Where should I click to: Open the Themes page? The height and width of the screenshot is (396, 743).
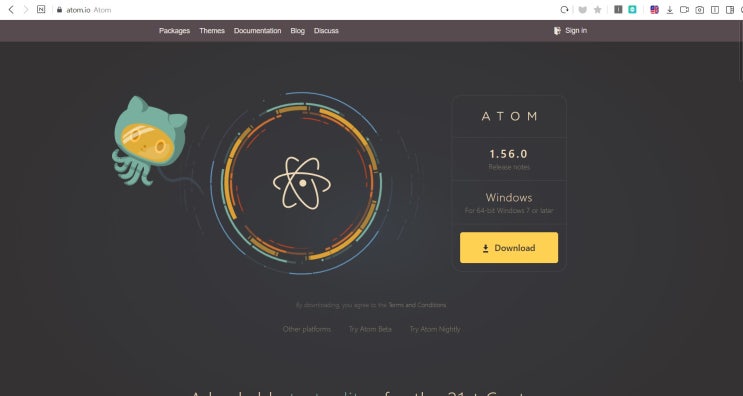tap(212, 30)
